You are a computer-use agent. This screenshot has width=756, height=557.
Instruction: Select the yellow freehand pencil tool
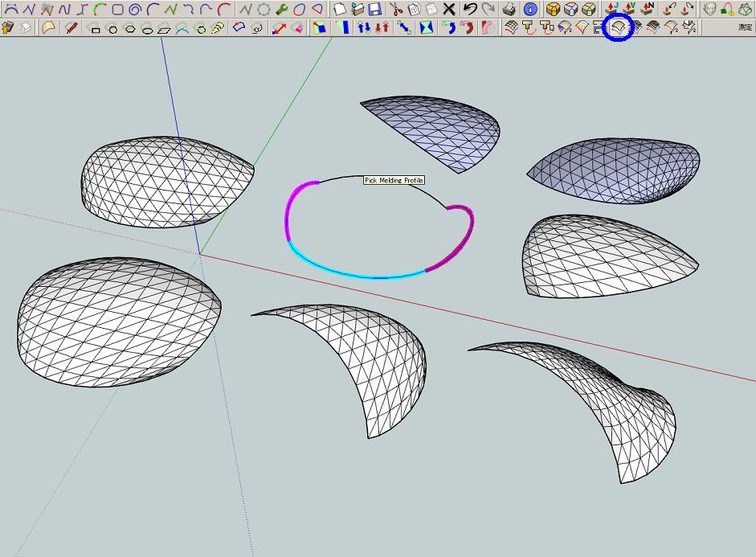[218, 28]
